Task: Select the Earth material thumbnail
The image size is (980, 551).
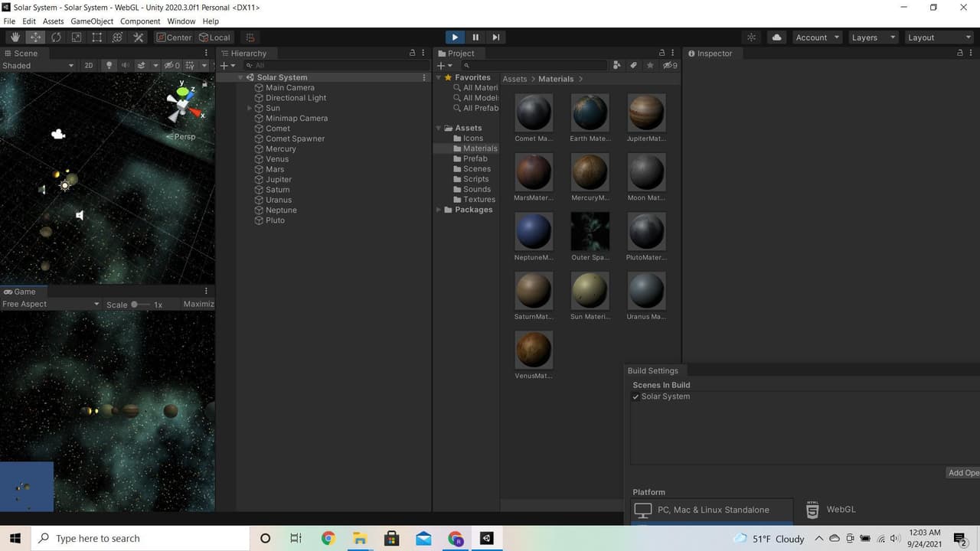Action: click(x=590, y=113)
